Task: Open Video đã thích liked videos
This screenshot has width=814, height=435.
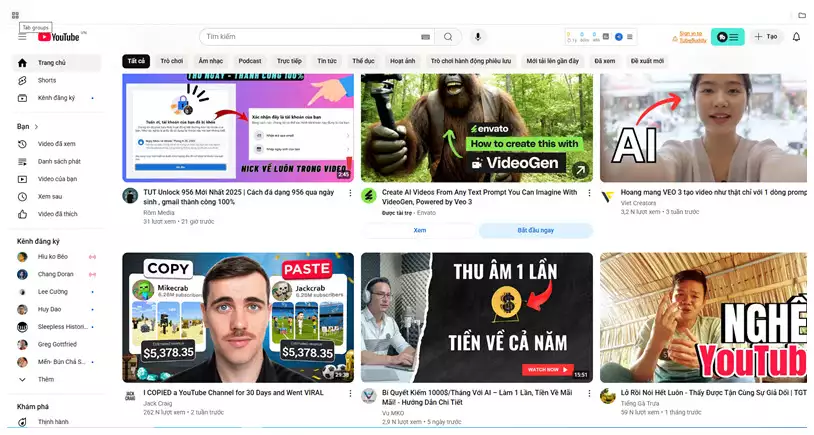Action: tap(57, 214)
